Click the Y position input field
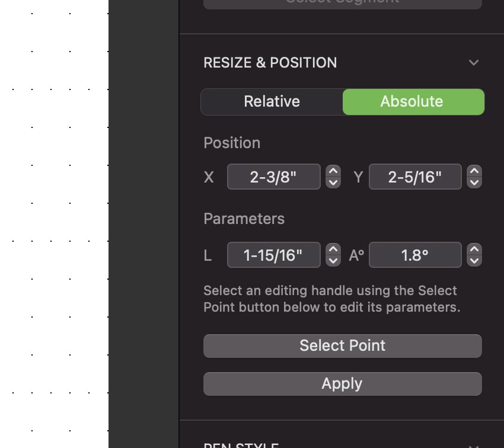 point(414,177)
